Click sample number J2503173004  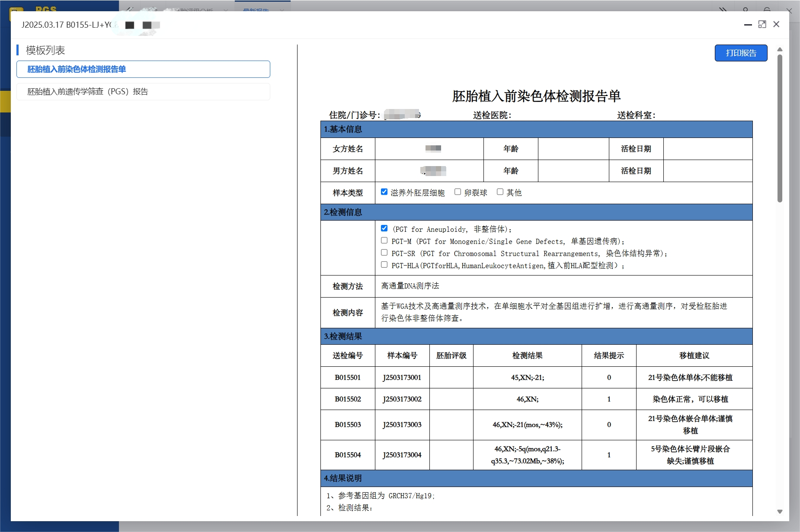click(402, 455)
